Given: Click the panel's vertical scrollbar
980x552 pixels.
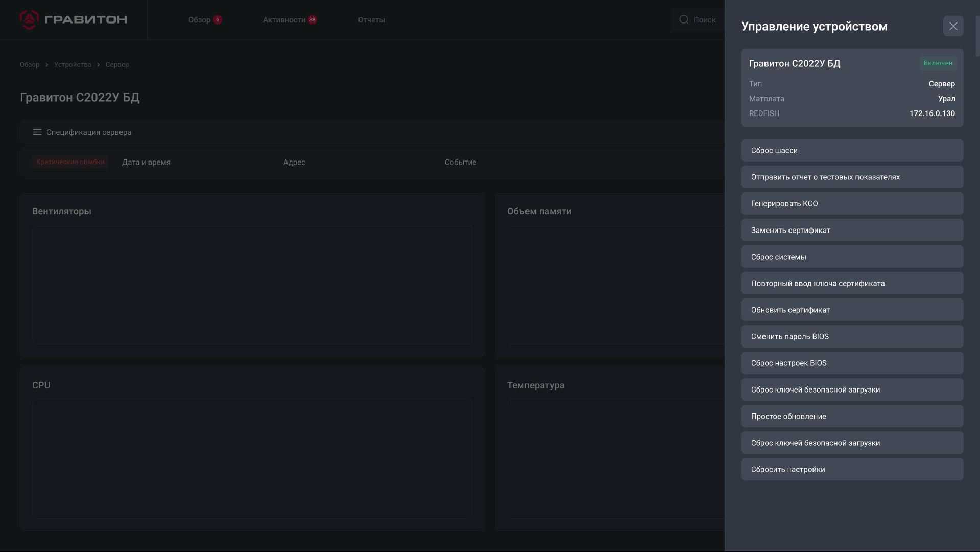Looking at the screenshot, I should pyautogui.click(x=977, y=36).
